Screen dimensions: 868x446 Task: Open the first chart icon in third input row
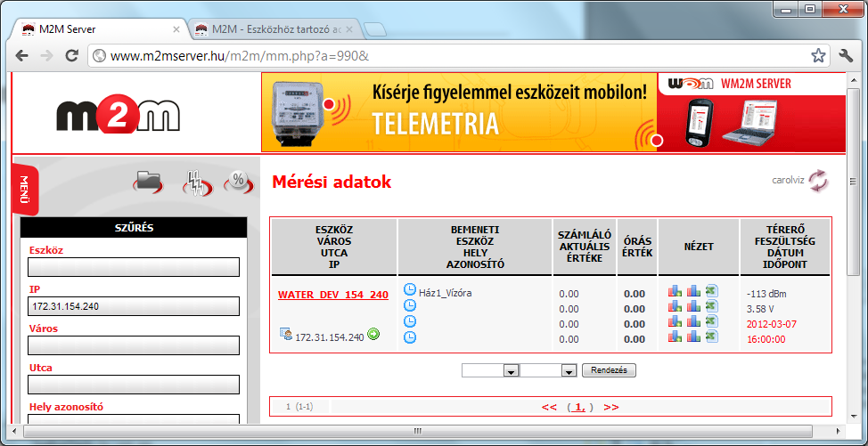coord(675,320)
